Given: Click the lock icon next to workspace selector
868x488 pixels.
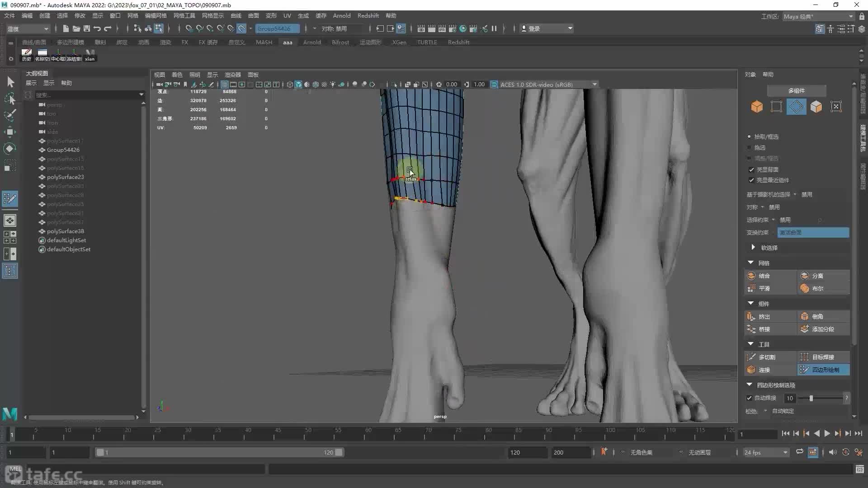Looking at the screenshot, I should 862,16.
